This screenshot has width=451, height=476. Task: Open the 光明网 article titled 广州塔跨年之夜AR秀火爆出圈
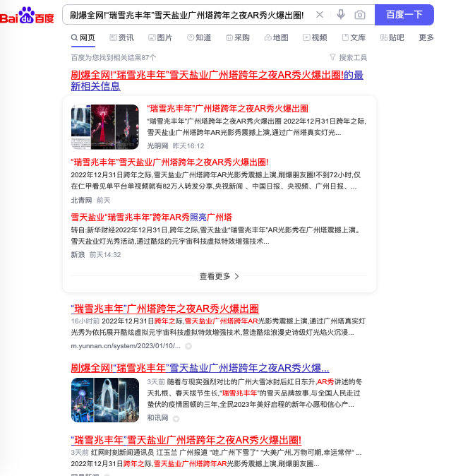pos(228,109)
